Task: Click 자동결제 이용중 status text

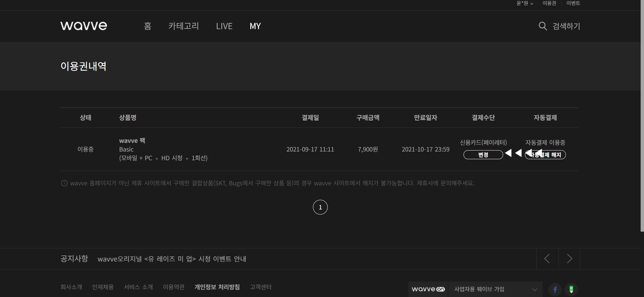Action: coord(545,142)
